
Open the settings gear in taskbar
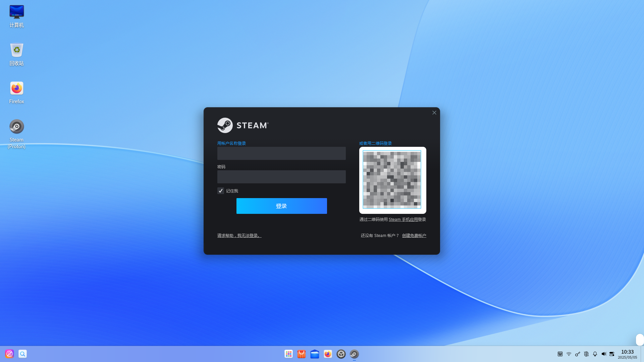[x=341, y=354]
